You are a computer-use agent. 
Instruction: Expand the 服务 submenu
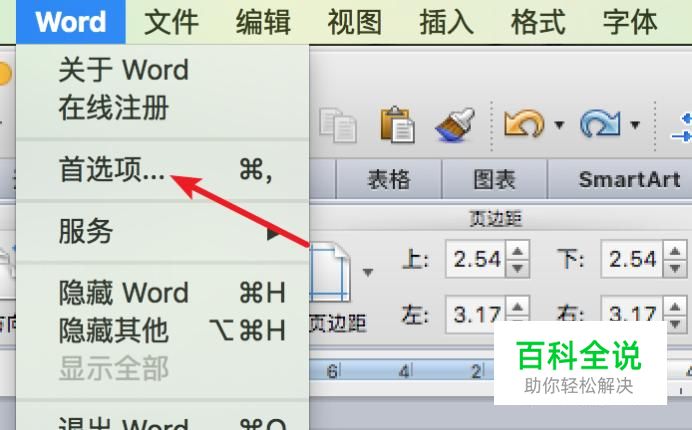point(162,231)
